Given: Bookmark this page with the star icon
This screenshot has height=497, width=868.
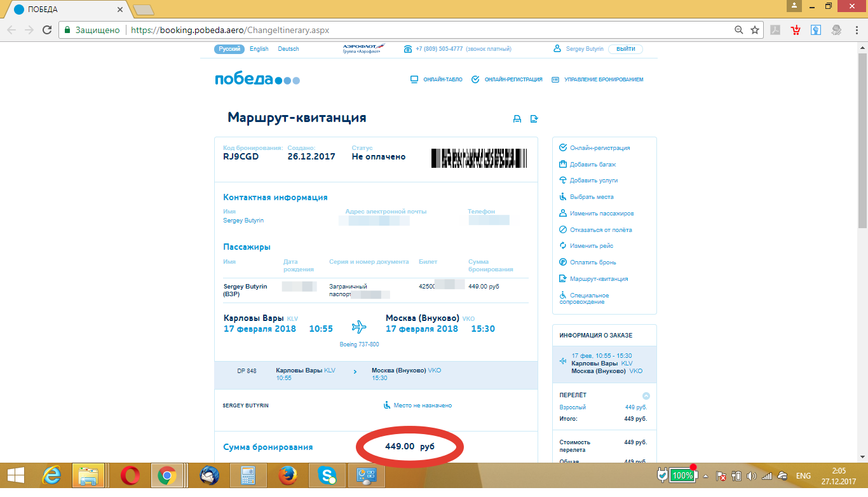Looking at the screenshot, I should (x=755, y=30).
